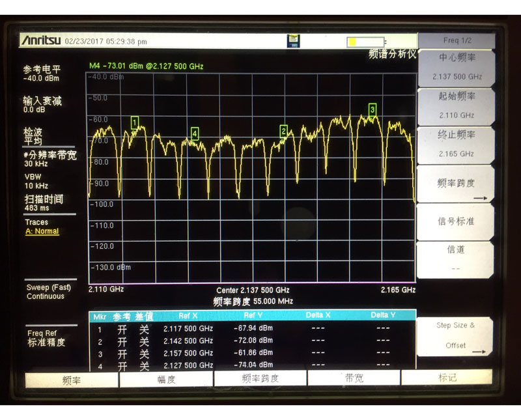Click Ref X value 2.117 500 GHz
This screenshot has height=420, width=521.
[x=188, y=329]
